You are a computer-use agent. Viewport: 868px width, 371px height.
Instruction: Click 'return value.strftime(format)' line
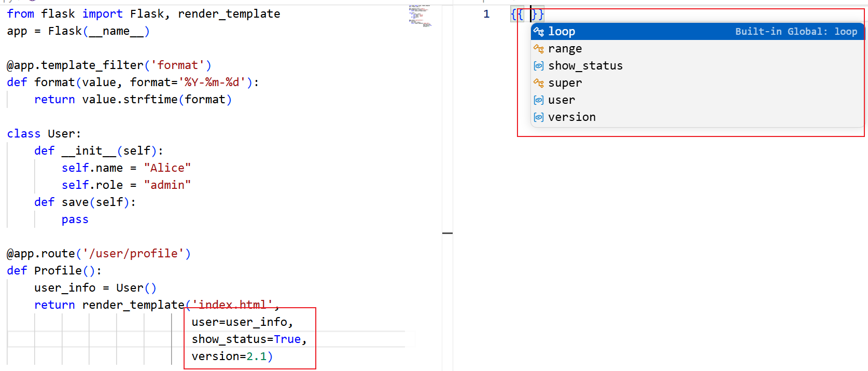[133, 100]
